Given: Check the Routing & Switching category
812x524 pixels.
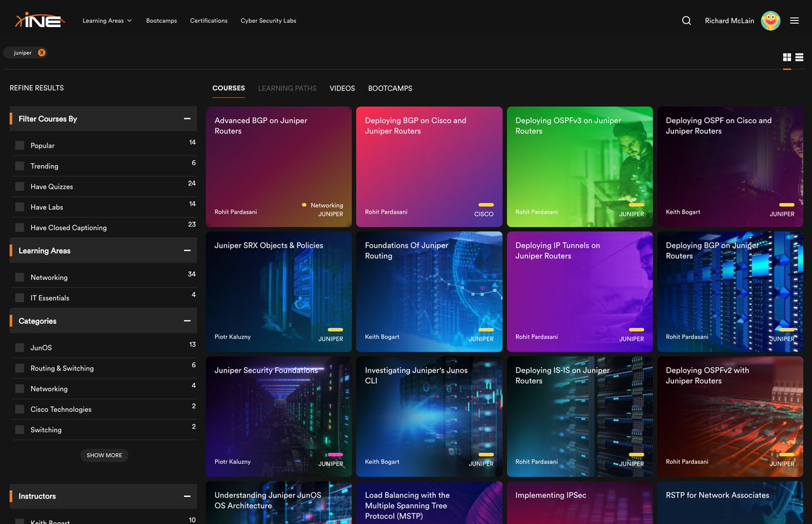Looking at the screenshot, I should (20, 368).
